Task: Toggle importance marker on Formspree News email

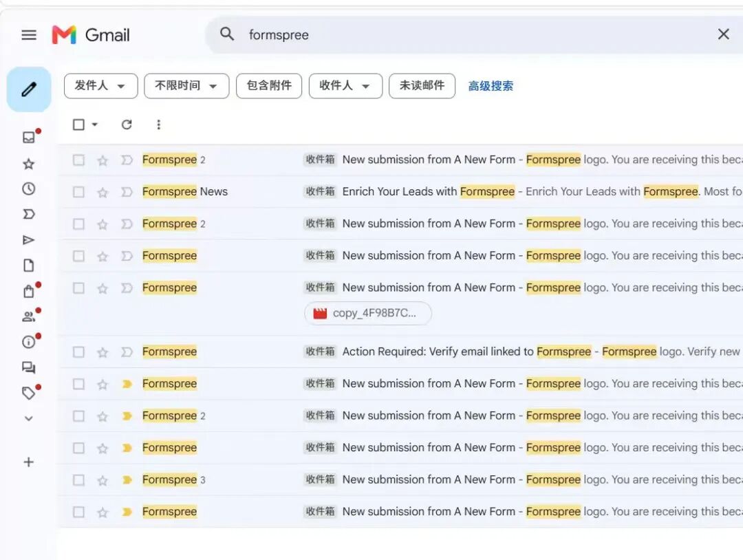Action: click(127, 192)
